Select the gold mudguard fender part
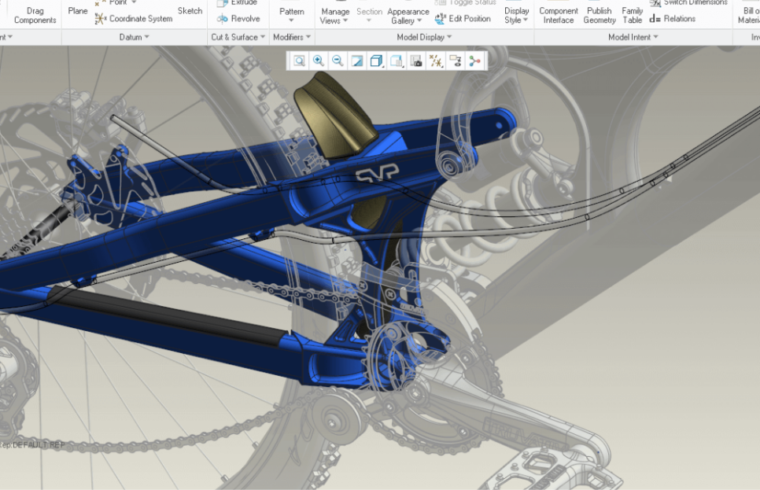The width and height of the screenshot is (760, 490). pyautogui.click(x=334, y=115)
